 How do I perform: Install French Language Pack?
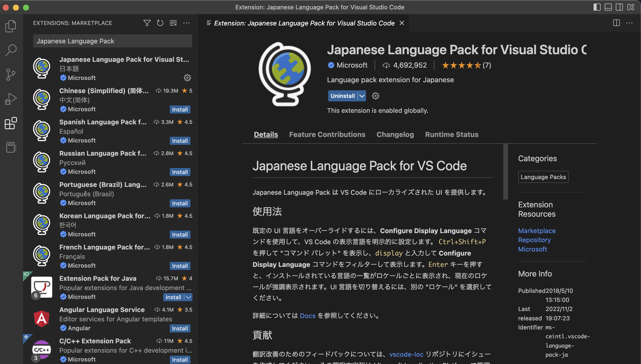point(180,266)
